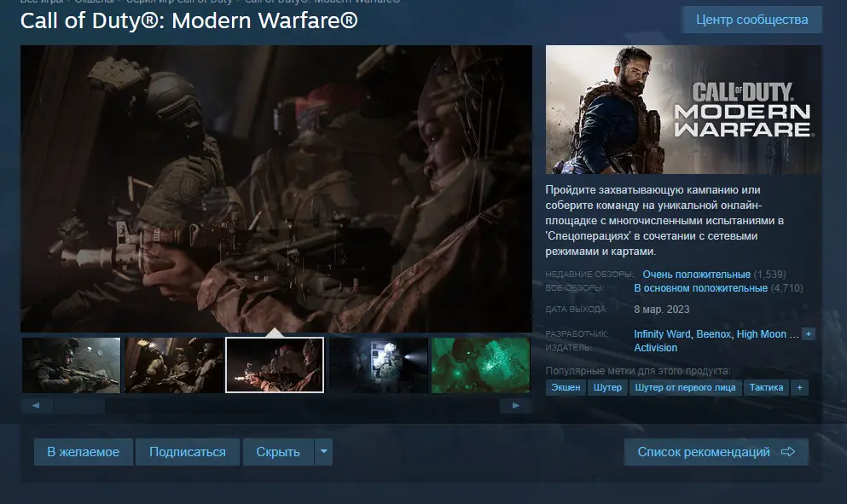Select the Шутер от первого лица tag
Viewport: 847px width, 504px height.
685,387
